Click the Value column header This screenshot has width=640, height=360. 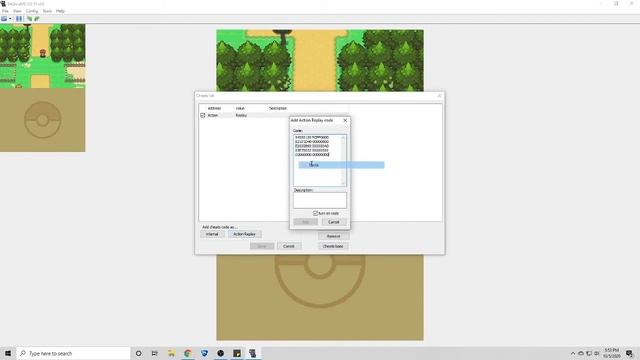point(240,108)
